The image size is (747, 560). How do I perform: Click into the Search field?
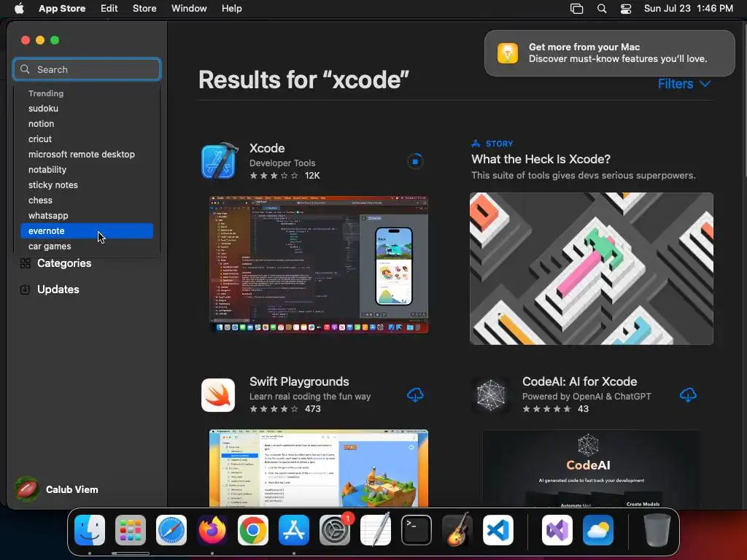pos(87,69)
